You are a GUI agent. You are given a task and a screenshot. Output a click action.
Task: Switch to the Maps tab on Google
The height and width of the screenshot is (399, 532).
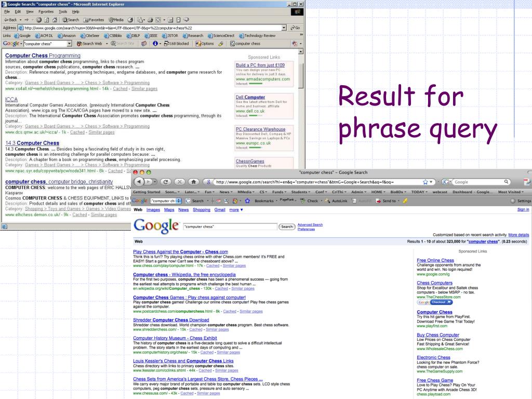[x=169, y=210]
